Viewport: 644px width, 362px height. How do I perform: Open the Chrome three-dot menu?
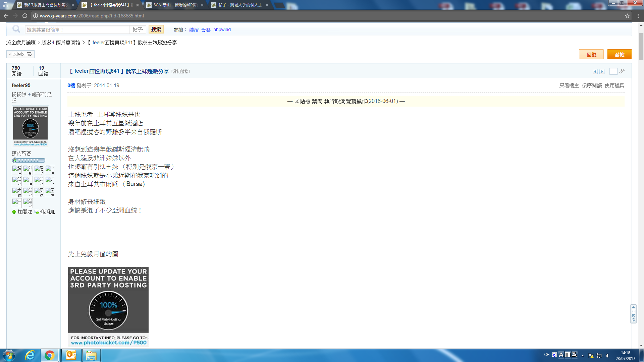tap(638, 16)
